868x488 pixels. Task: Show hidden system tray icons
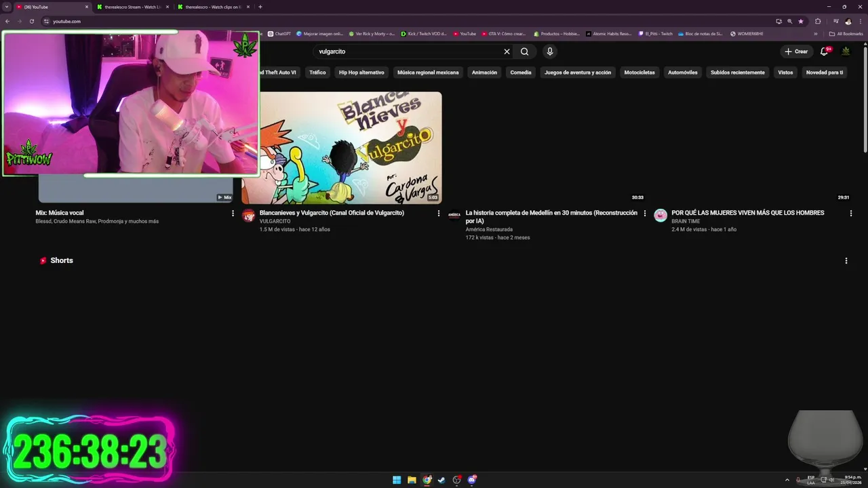point(787,480)
